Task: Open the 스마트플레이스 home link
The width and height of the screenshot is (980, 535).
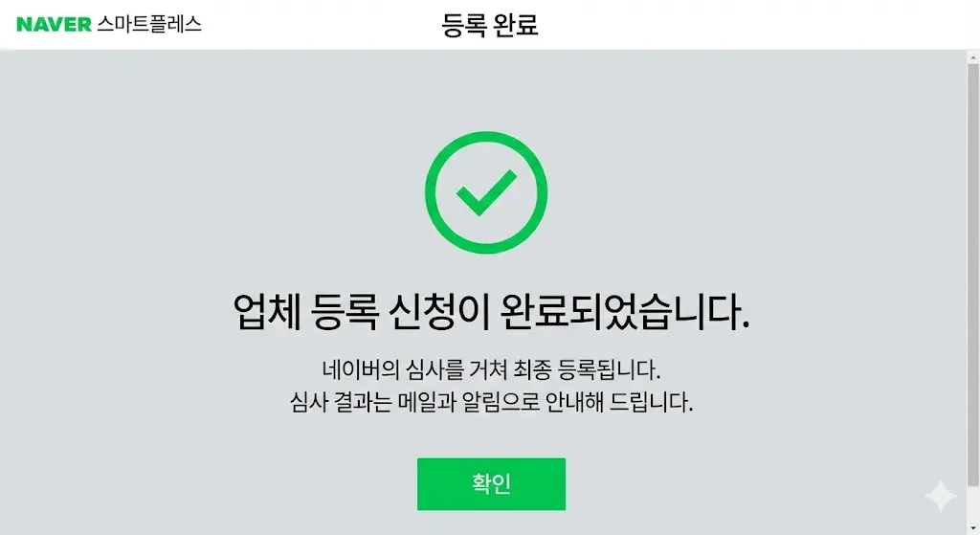Action: click(x=148, y=24)
